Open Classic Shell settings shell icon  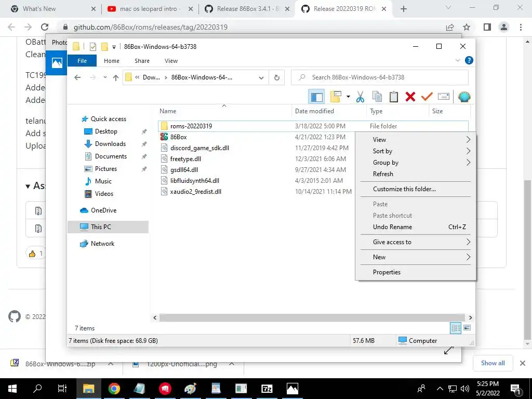[x=464, y=97]
